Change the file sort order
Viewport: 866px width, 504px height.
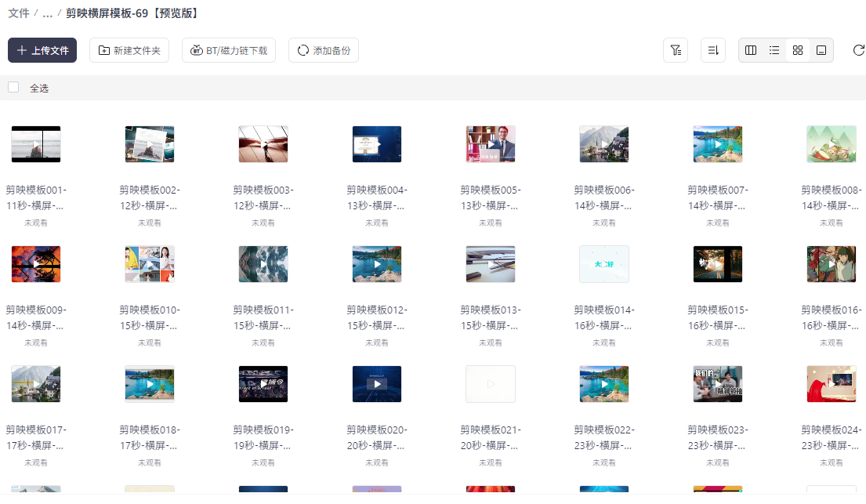pyautogui.click(x=713, y=49)
